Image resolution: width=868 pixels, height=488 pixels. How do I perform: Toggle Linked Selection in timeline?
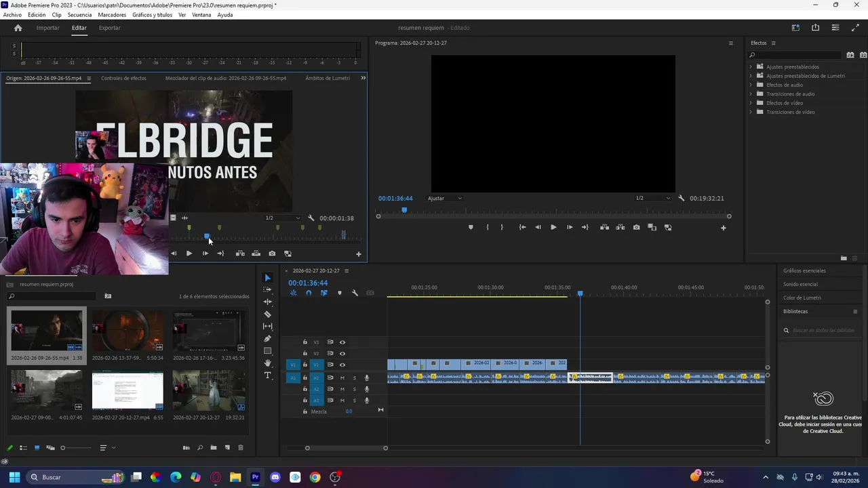click(324, 293)
